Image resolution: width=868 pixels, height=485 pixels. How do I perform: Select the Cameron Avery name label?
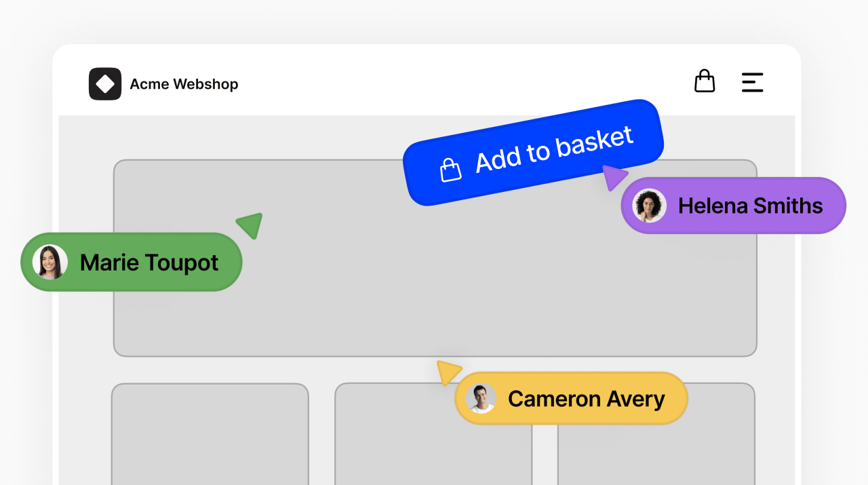point(586,399)
